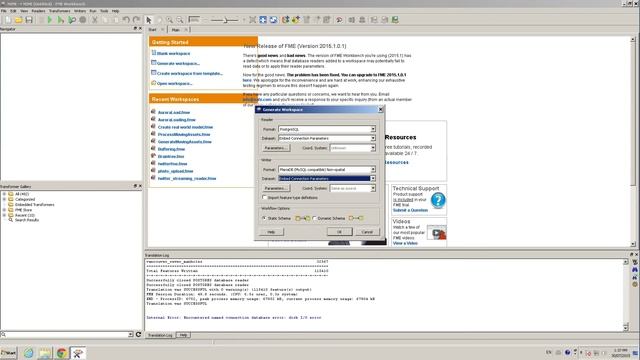Click the Videos thumbnail on start page
Viewport: 640px width, 360px height.
point(436,233)
